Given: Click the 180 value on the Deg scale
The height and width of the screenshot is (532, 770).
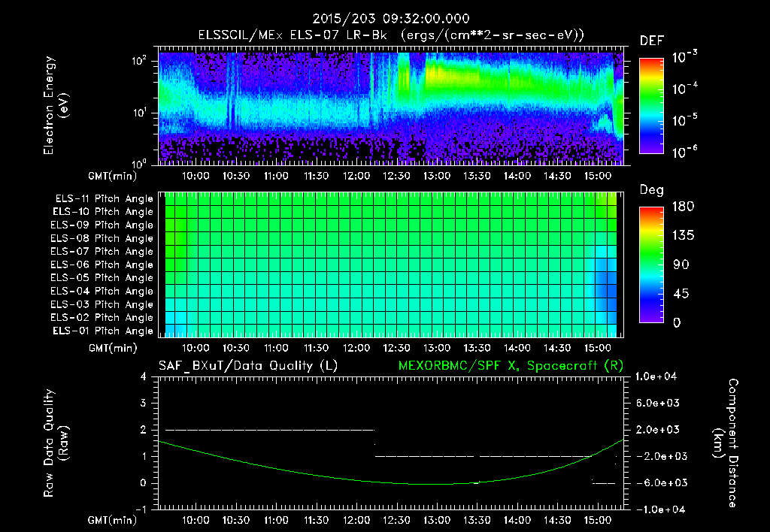Looking at the screenshot, I should click(x=683, y=207).
